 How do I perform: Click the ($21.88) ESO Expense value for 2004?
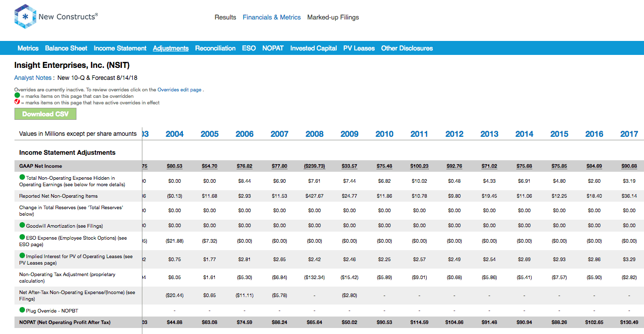[174, 241]
